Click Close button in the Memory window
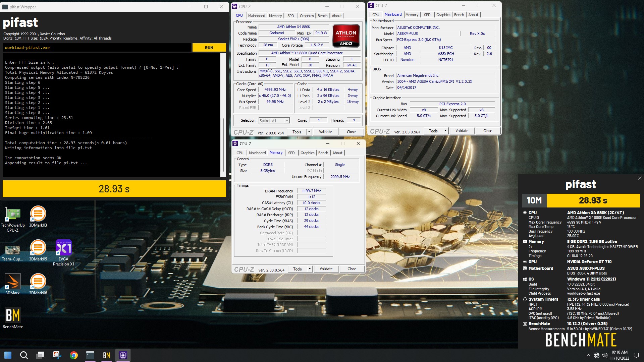644x362 pixels. 352,269
